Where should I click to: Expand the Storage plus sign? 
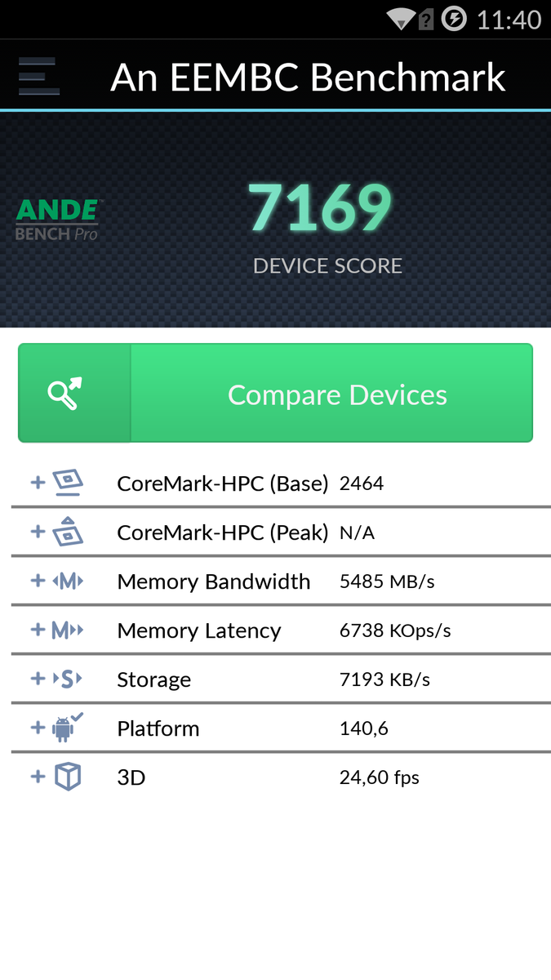[x=38, y=678]
